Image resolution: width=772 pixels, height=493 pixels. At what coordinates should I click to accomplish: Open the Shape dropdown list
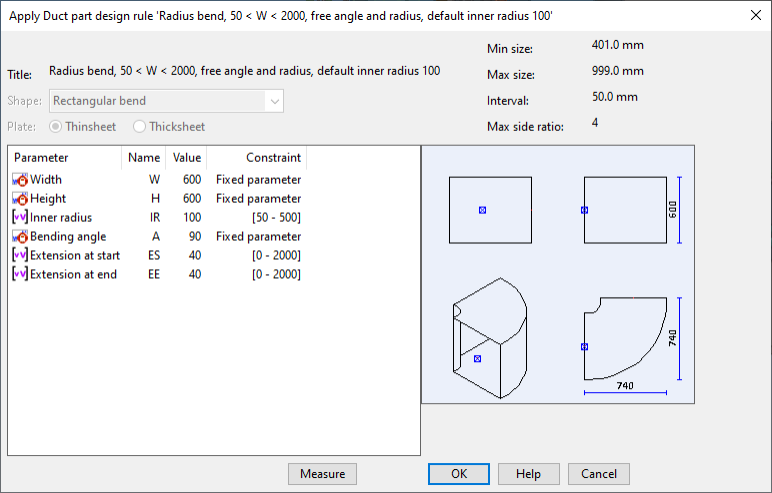point(273,101)
